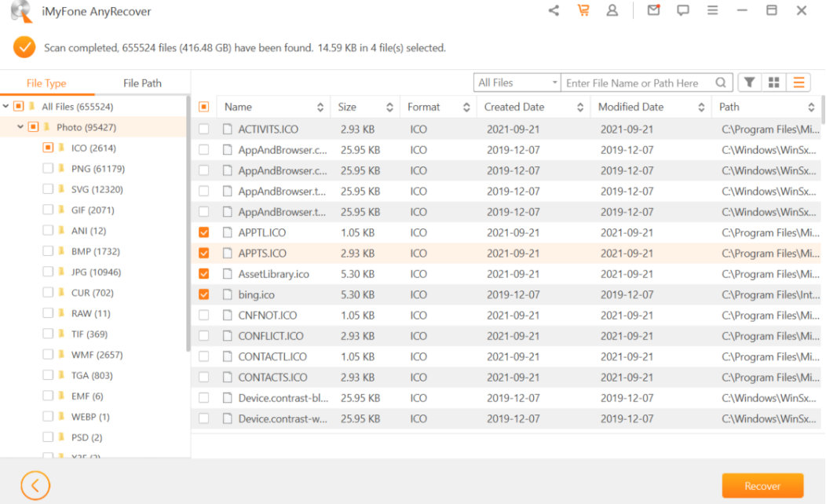Open the filter funnel icon

point(749,82)
